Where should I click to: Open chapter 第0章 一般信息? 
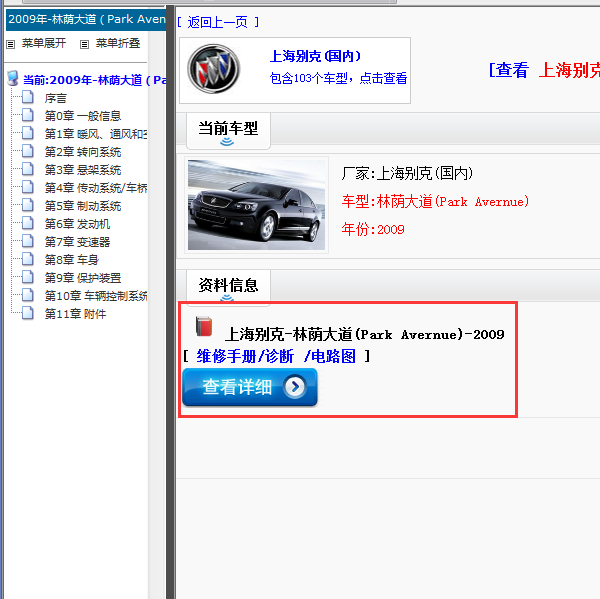83,116
